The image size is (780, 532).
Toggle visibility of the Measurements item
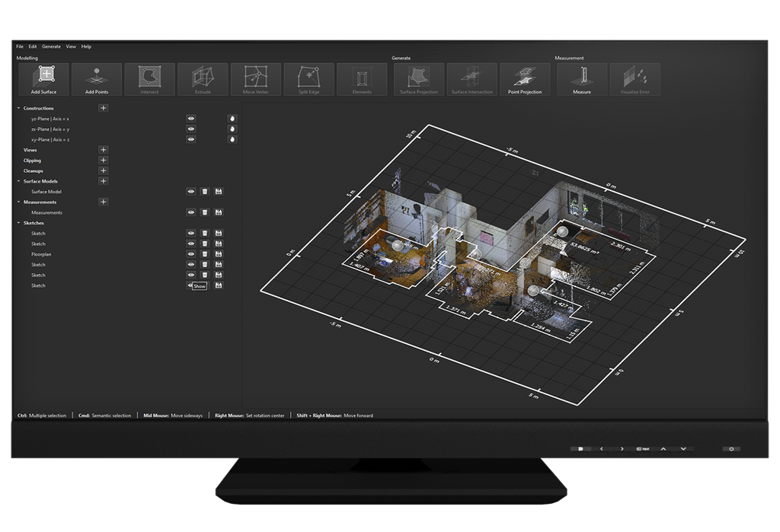click(191, 212)
